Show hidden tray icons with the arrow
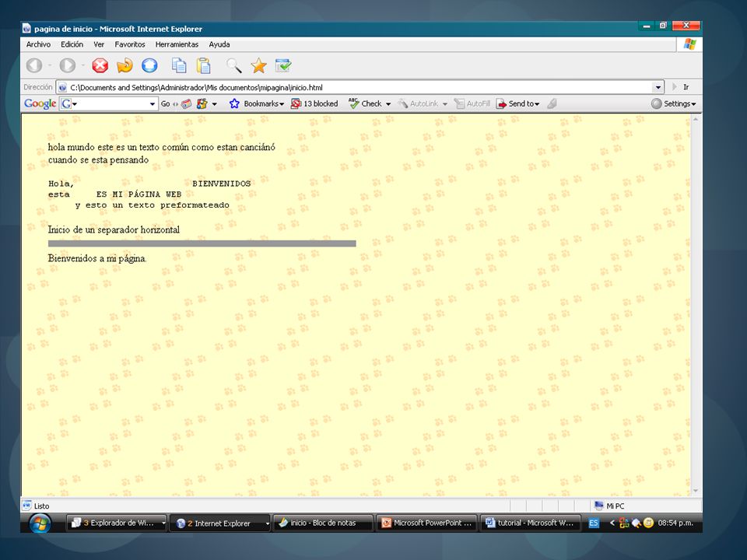 coord(612,523)
